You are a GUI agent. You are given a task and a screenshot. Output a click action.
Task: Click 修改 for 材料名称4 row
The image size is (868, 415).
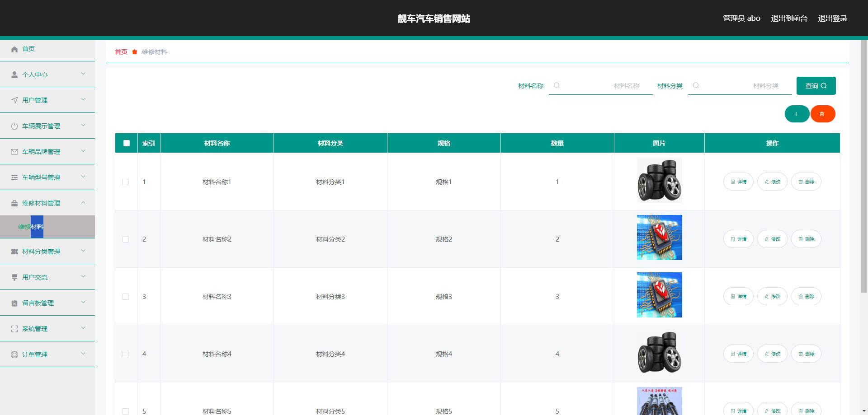coord(772,354)
